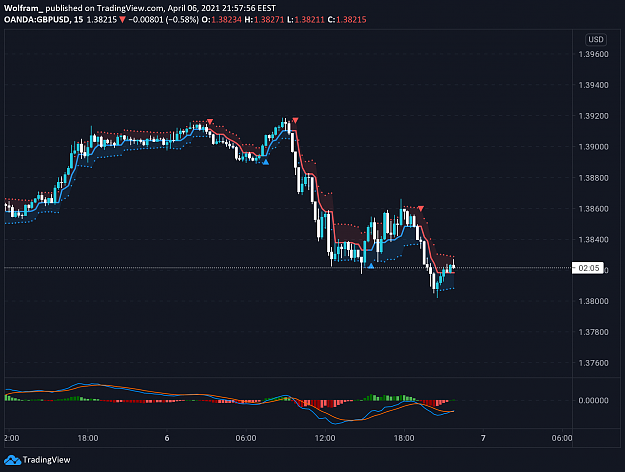Image resolution: width=625 pixels, height=472 pixels.
Task: Click the 1.39400 price axis label
Action: (594, 85)
